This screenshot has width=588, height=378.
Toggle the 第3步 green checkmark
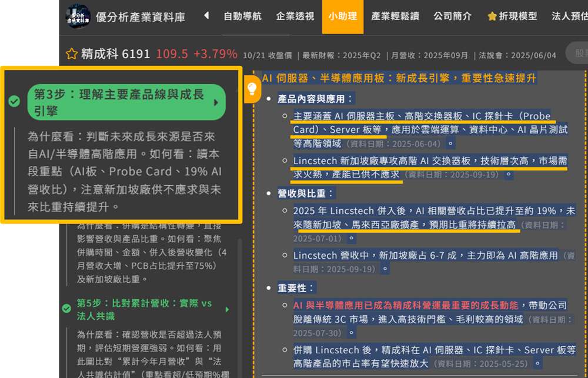15,102
